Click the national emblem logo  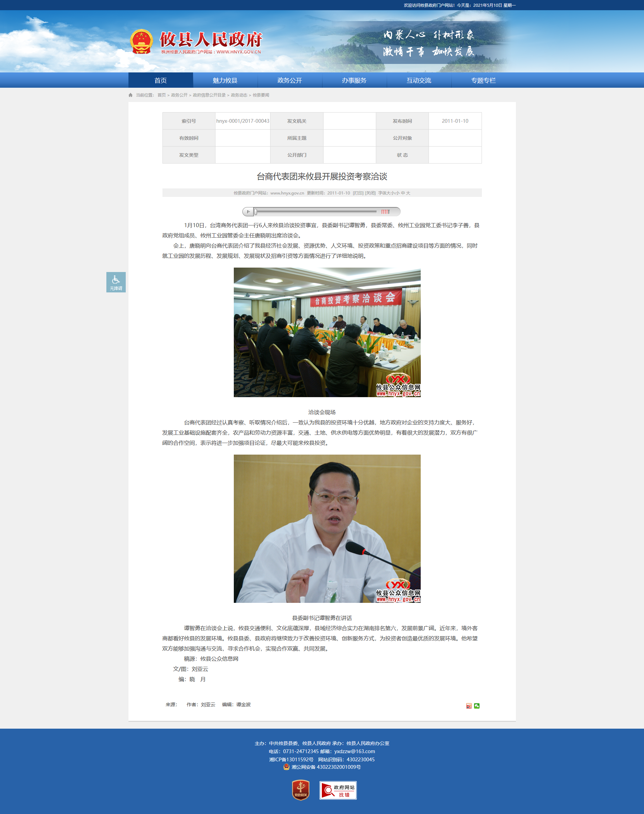click(x=141, y=41)
